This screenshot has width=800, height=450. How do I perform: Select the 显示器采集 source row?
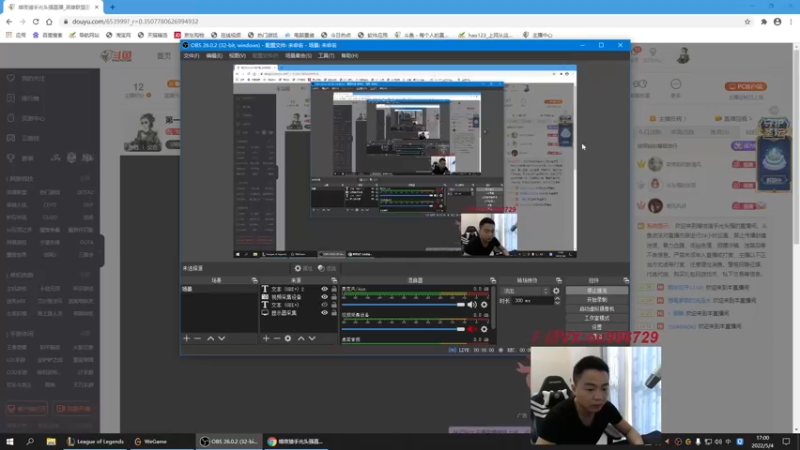pos(299,312)
